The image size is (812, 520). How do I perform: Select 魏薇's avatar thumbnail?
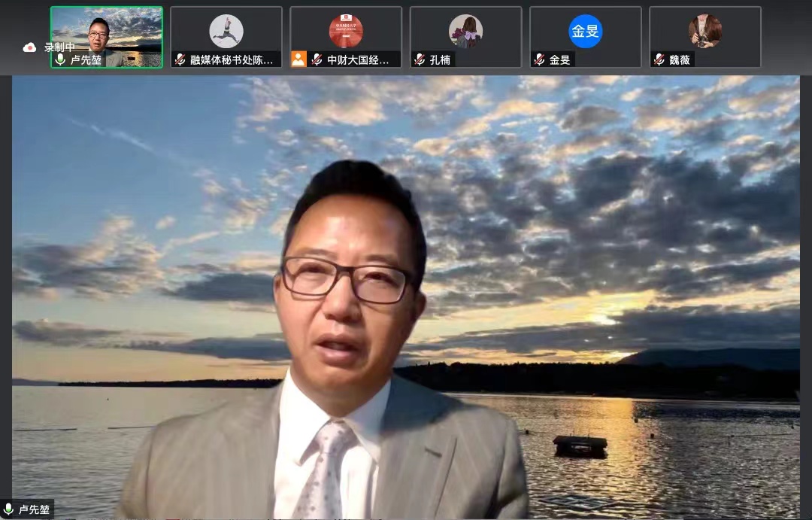pos(704,31)
